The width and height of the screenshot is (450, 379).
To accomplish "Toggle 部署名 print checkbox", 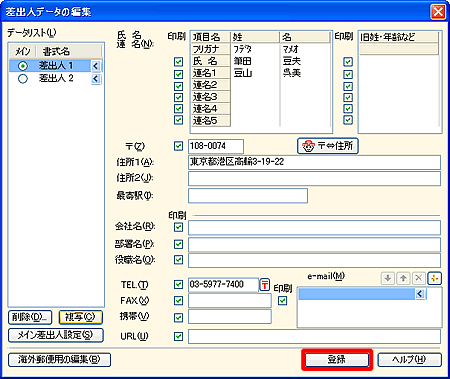I will (x=178, y=244).
